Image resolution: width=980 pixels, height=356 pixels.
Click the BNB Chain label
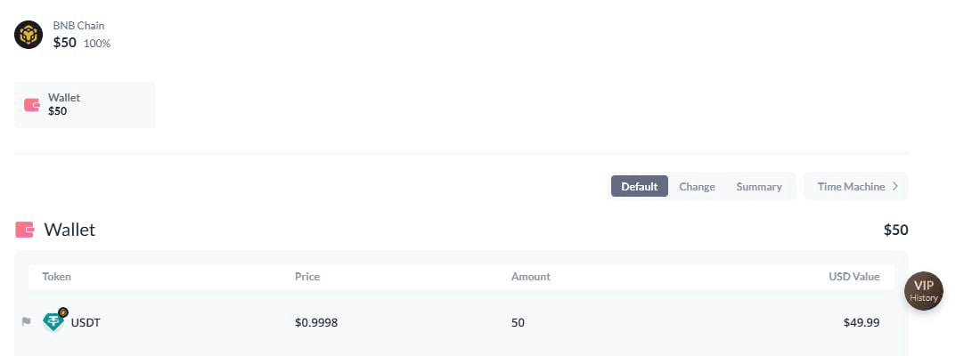click(78, 26)
